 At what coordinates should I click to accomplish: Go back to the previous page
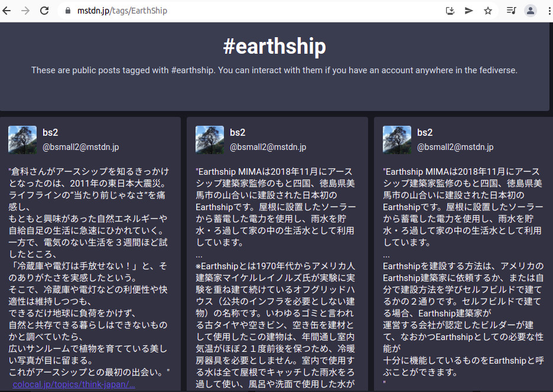pyautogui.click(x=8, y=11)
